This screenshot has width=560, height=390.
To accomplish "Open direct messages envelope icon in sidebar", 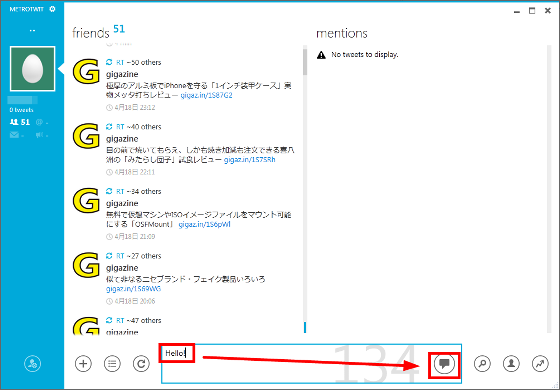I will tap(16, 135).
